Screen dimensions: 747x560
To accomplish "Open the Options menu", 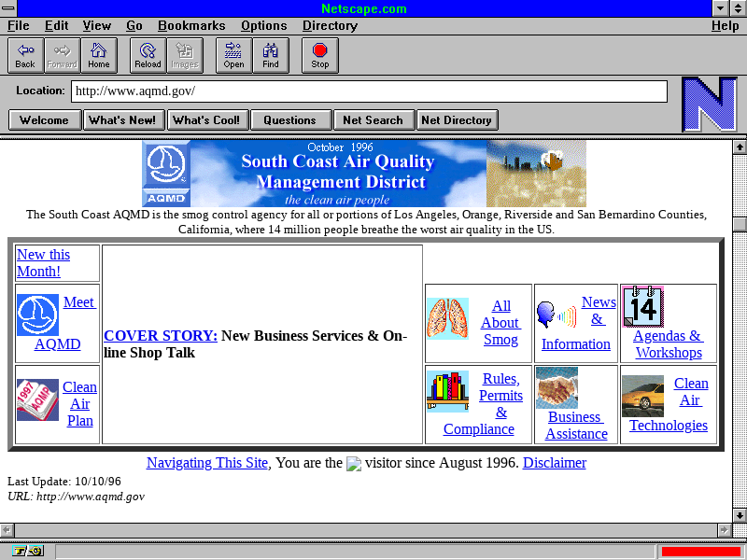I will (263, 25).
